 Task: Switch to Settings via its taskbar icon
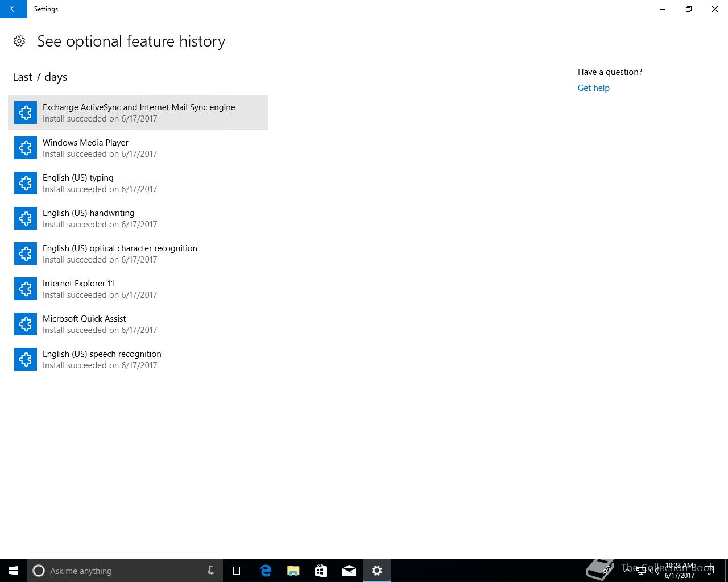(x=377, y=571)
